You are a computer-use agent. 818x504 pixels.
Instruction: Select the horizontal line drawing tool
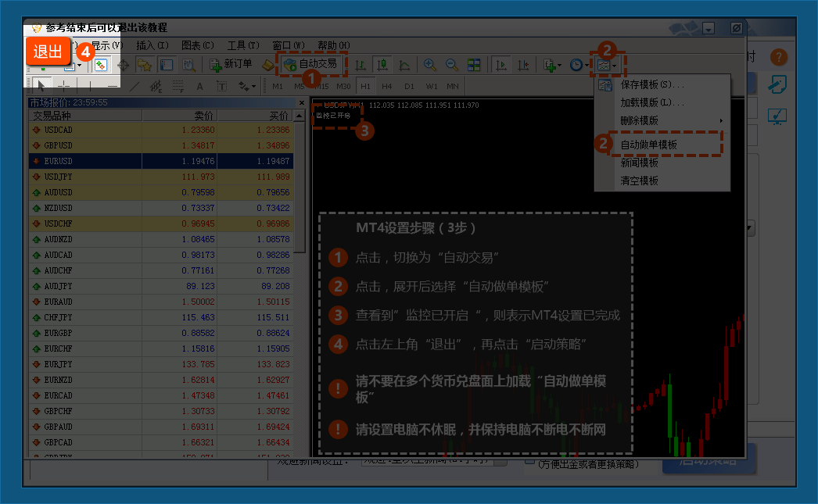click(112, 85)
